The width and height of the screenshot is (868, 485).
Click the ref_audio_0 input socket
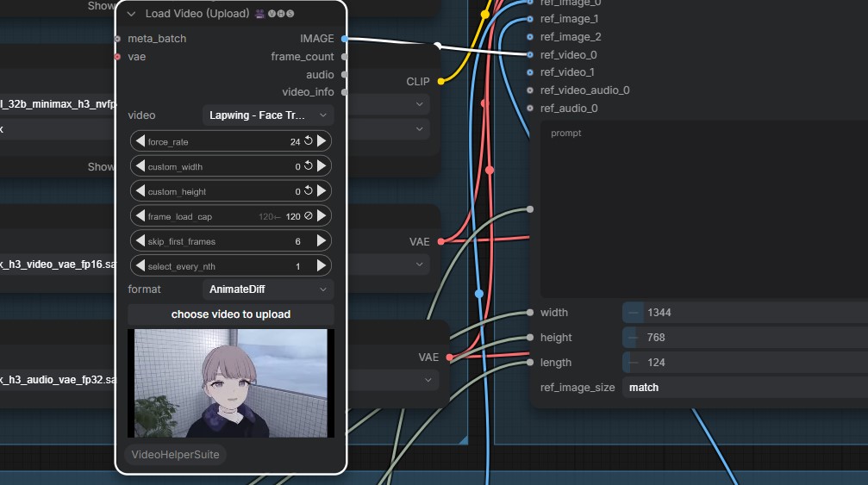[530, 109]
